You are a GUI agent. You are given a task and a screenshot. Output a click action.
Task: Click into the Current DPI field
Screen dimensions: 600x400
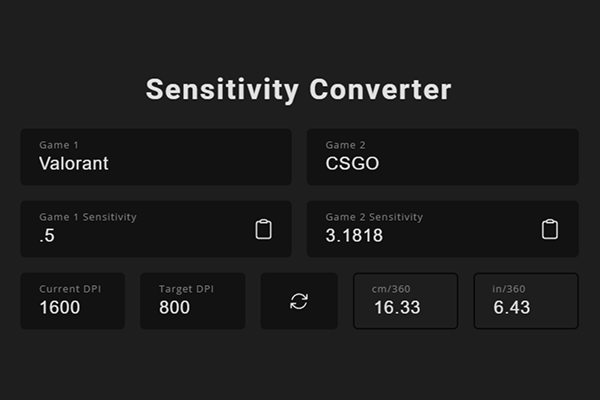point(72,300)
